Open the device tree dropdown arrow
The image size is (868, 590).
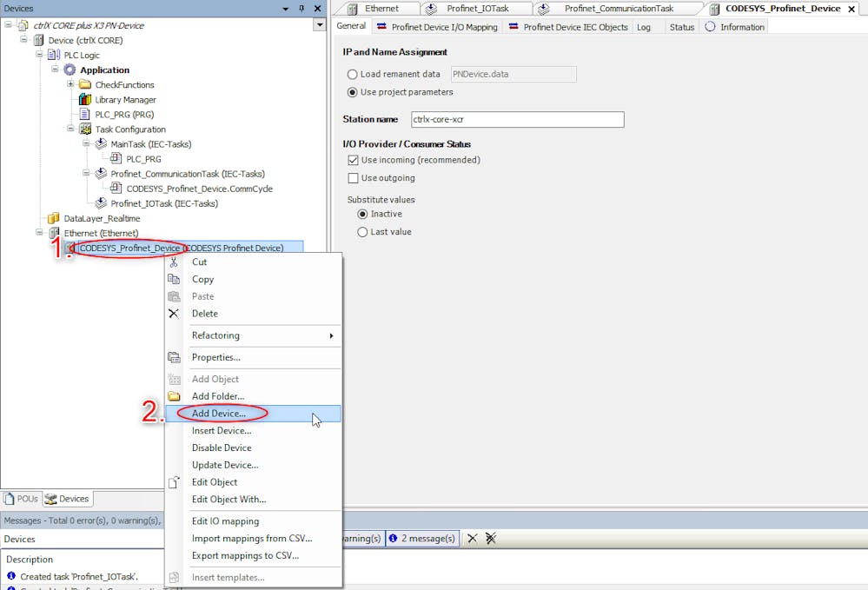tap(320, 25)
